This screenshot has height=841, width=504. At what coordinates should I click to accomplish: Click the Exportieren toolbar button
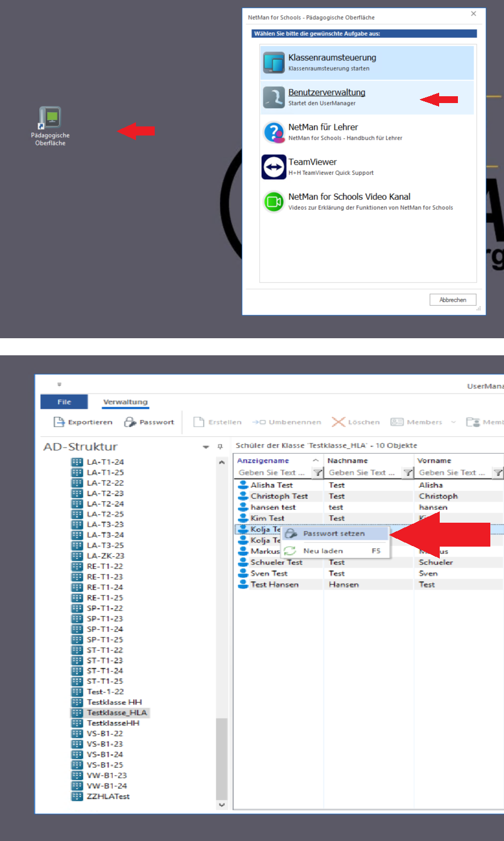(83, 422)
